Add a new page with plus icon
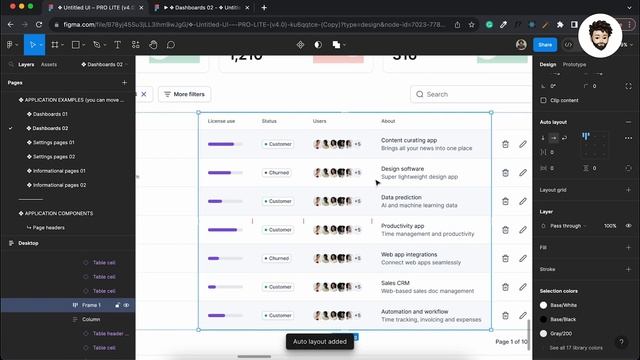Image resolution: width=640 pixels, height=360 pixels. tap(124, 82)
